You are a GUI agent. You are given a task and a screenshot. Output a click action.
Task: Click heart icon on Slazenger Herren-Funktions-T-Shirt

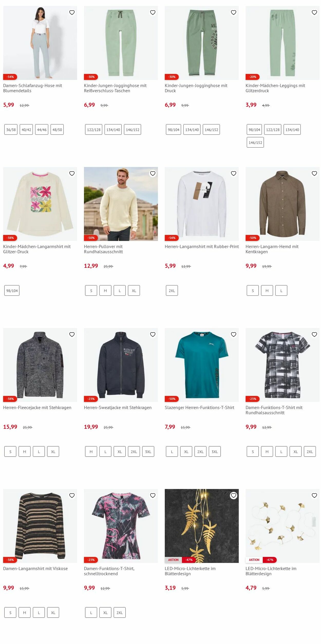(233, 334)
